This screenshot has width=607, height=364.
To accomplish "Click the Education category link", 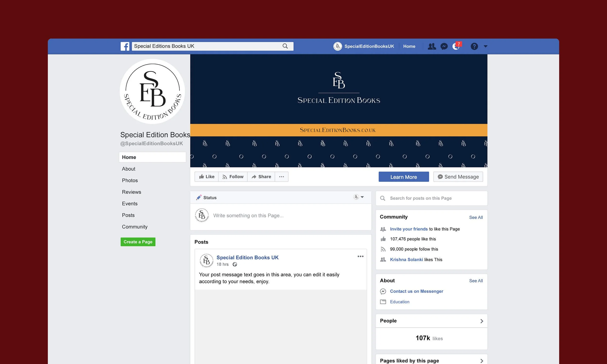I will pyautogui.click(x=399, y=302).
